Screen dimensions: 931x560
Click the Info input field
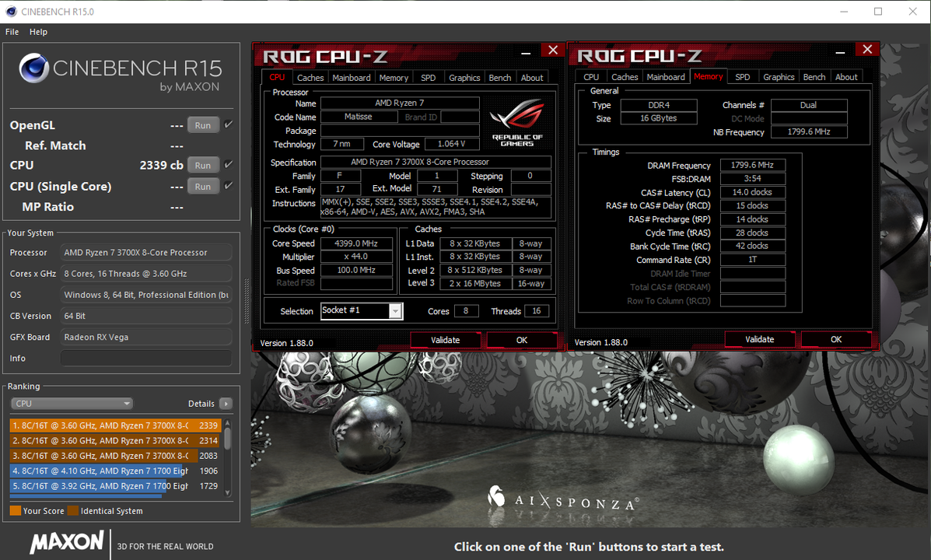146,358
